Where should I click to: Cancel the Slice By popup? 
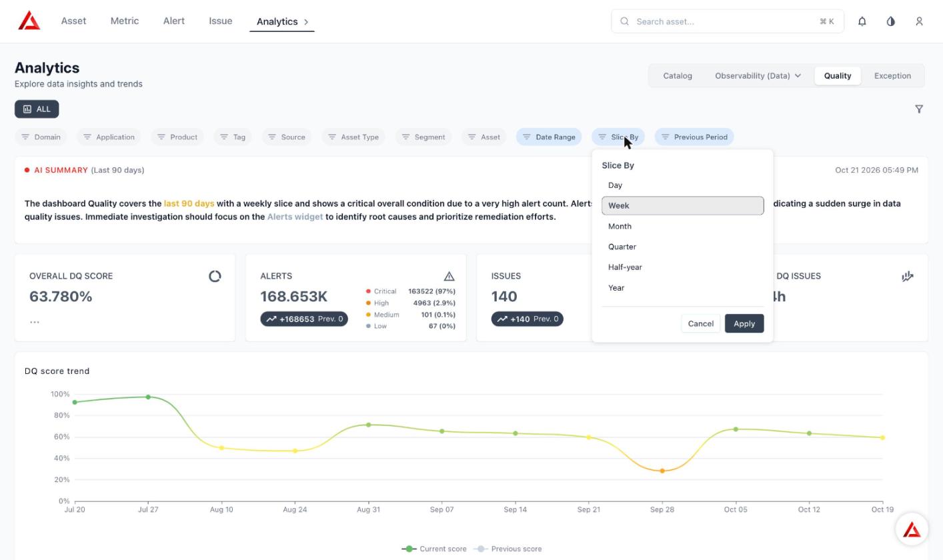click(700, 323)
